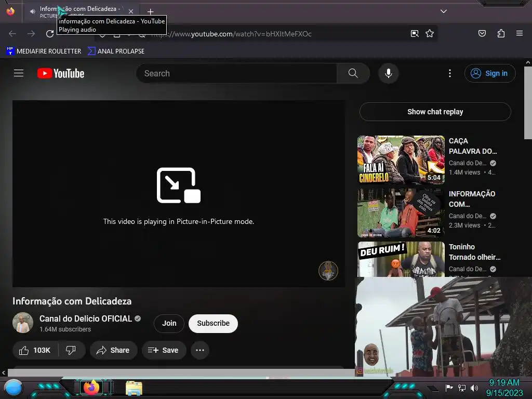Click the Picture-in-Picture floating video window

click(x=443, y=327)
